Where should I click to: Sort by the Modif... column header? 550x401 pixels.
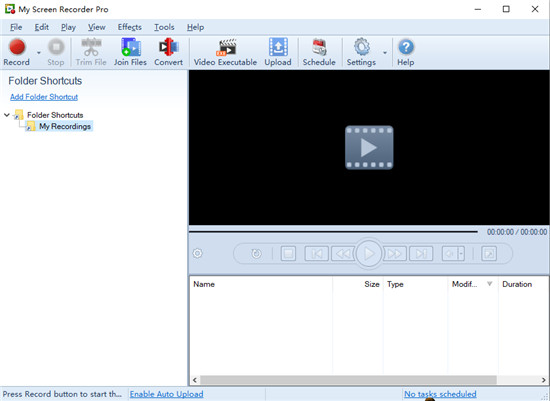[473, 284]
